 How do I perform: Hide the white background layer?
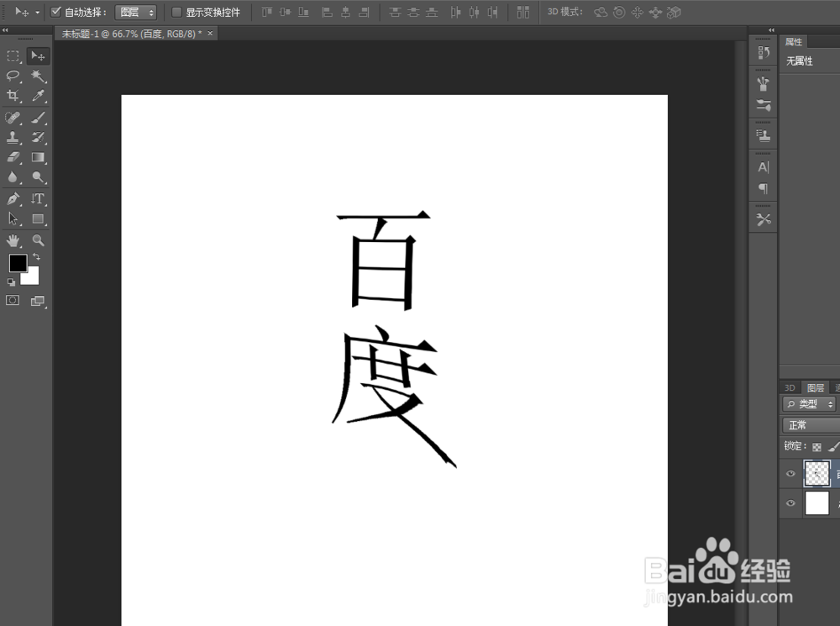pos(790,502)
